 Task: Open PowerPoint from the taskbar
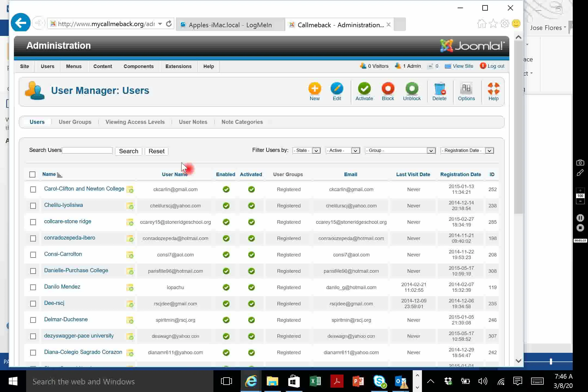[358, 381]
